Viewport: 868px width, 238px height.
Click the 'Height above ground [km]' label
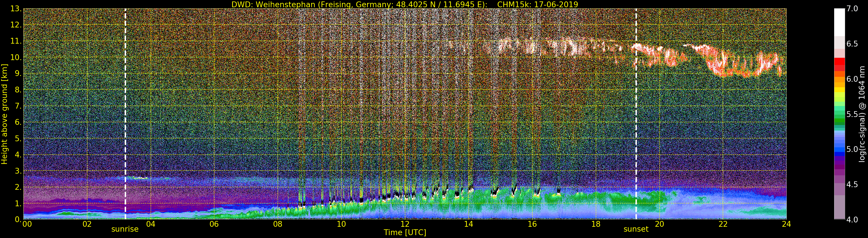(x=4, y=114)
